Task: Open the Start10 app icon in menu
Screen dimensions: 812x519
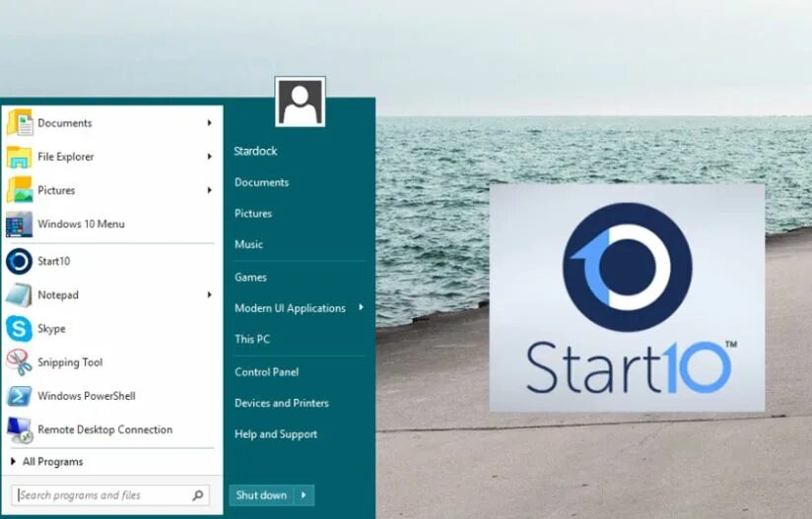Action: [19, 261]
